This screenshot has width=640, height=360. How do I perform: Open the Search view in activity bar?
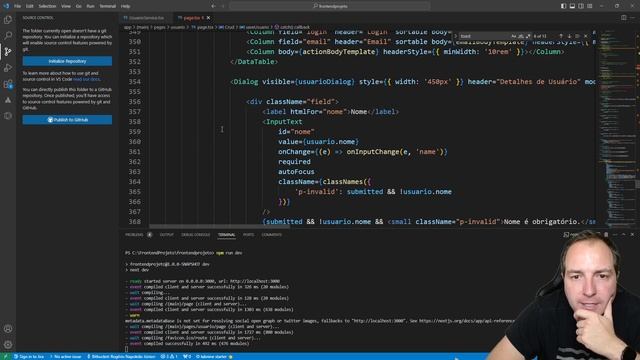pyautogui.click(x=8, y=36)
